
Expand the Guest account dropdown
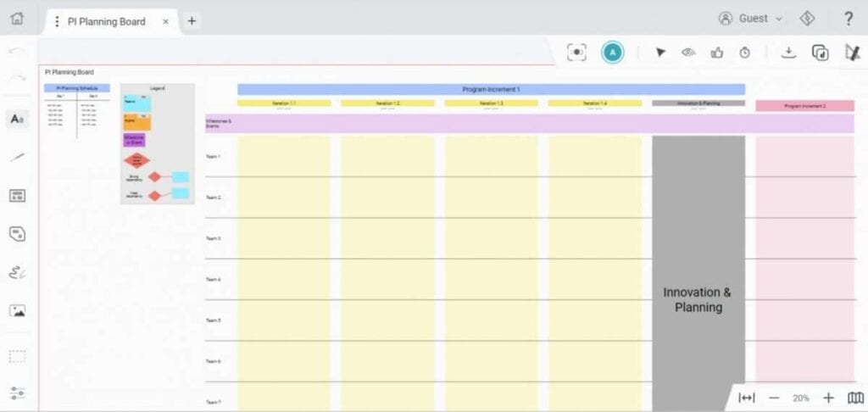pos(751,19)
